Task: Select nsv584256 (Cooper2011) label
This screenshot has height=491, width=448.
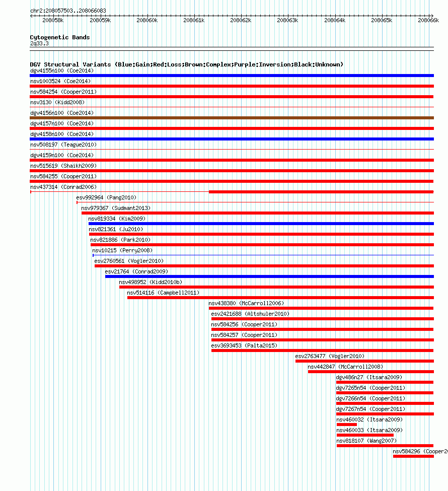Action: (x=244, y=325)
